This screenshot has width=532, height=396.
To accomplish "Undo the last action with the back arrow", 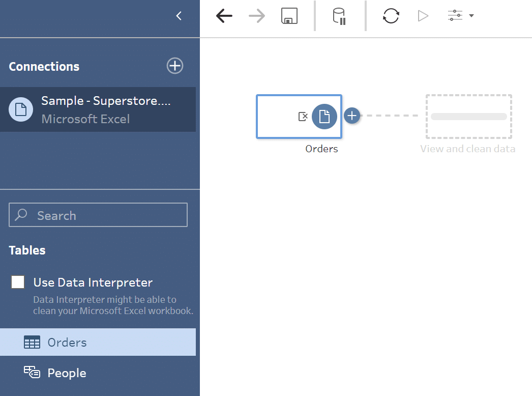I will pos(224,15).
